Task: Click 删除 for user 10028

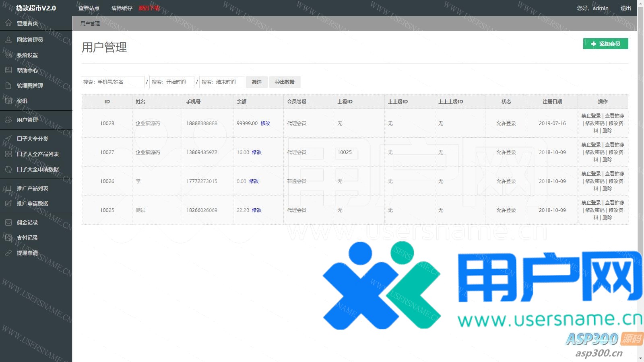Action: coord(607,131)
